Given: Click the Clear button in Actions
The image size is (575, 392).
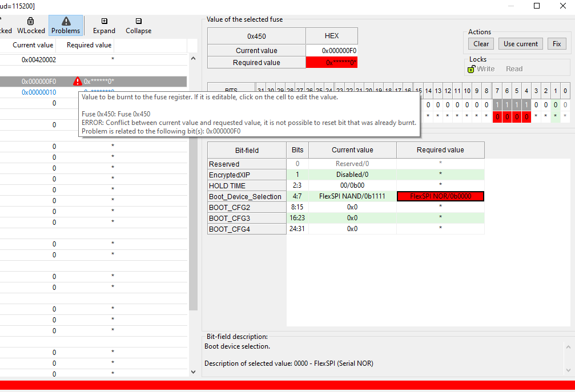Looking at the screenshot, I should [481, 43].
